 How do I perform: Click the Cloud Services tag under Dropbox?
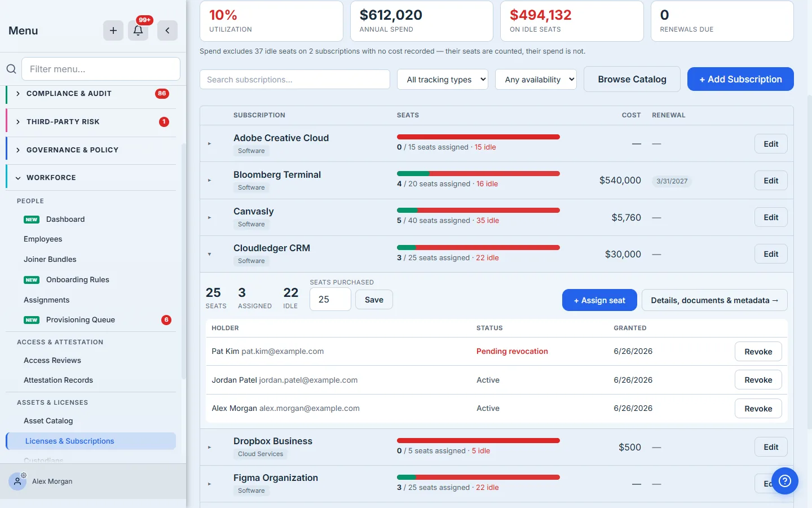(261, 454)
